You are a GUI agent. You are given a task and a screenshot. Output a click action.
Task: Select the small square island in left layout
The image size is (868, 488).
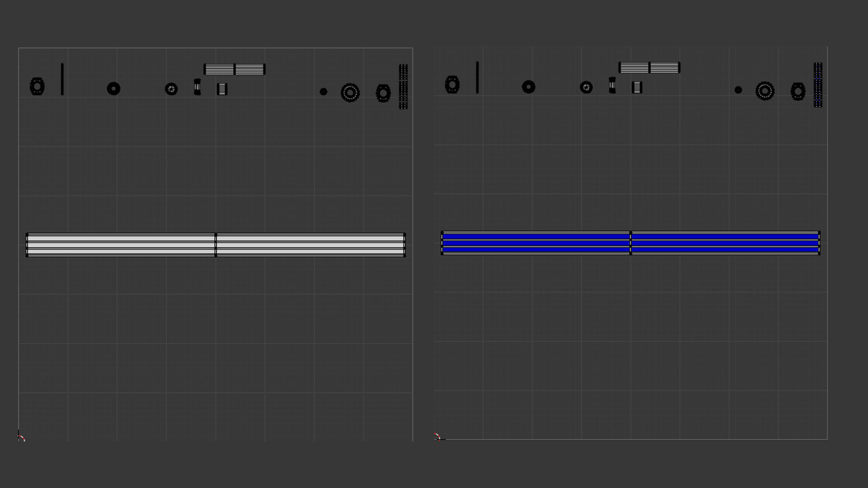tap(222, 89)
